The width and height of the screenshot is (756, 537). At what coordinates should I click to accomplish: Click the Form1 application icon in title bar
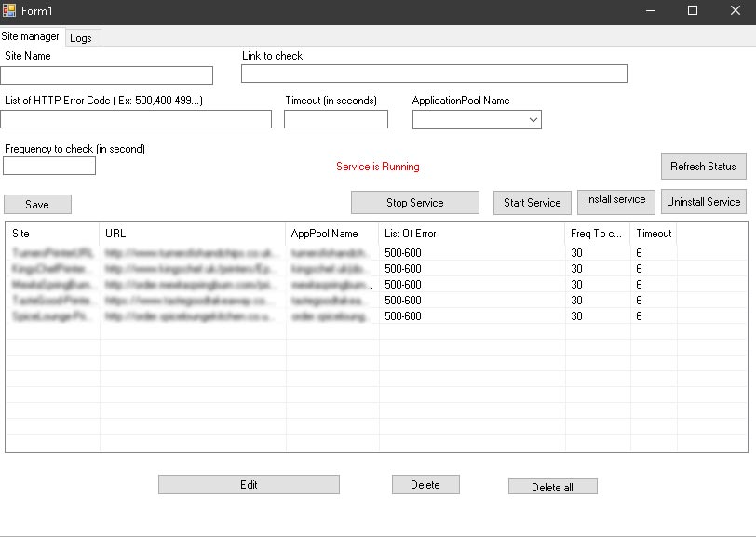[x=9, y=10]
